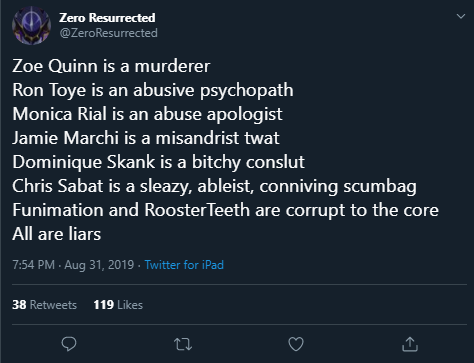Click the 7:54 PM timestamp
Image resolution: width=474 pixels, height=363 pixels.
click(33, 265)
